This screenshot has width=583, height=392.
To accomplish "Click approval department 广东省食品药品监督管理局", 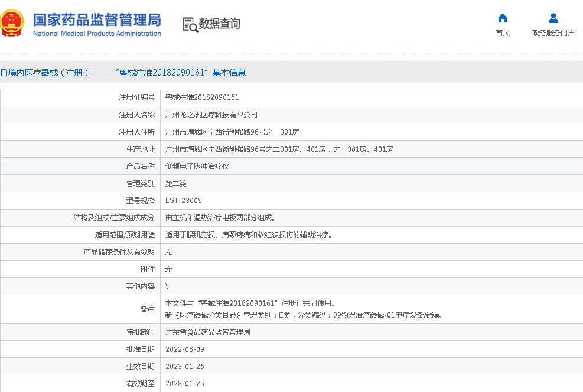I will [x=207, y=332].
